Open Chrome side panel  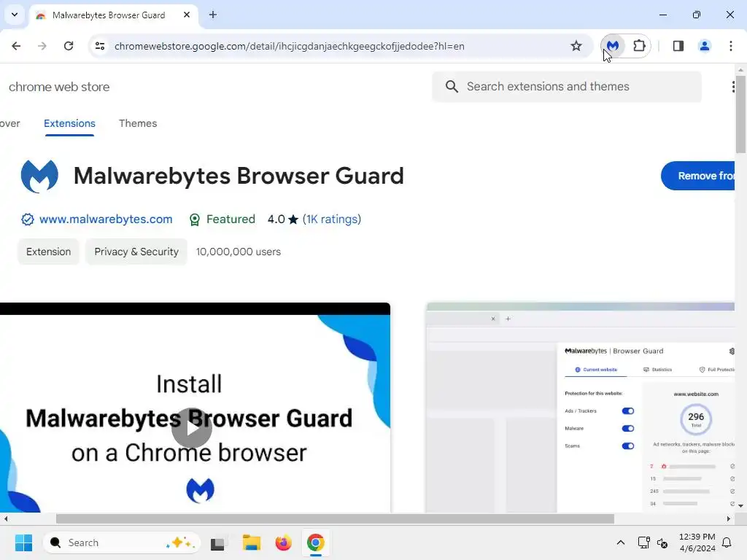[678, 46]
